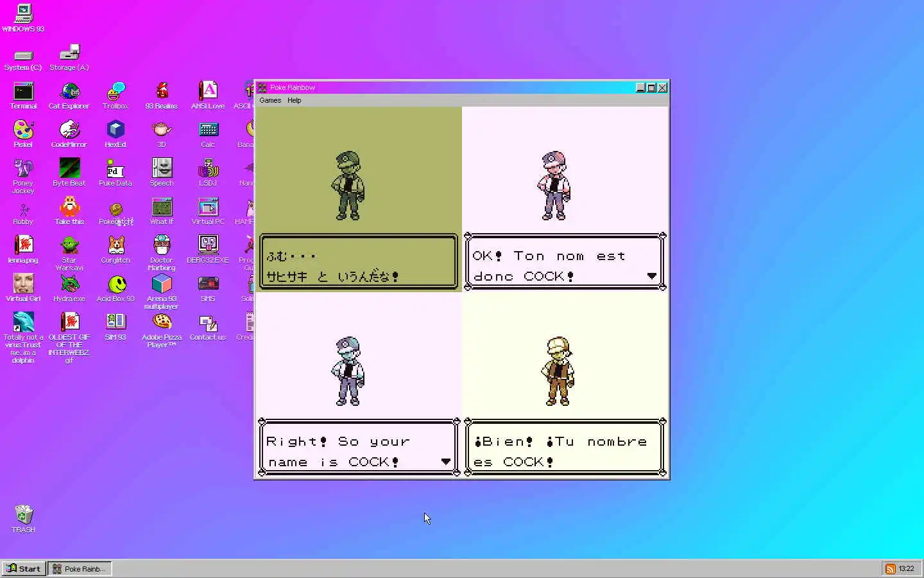
Task: Open the Take this icon
Action: click(x=69, y=211)
